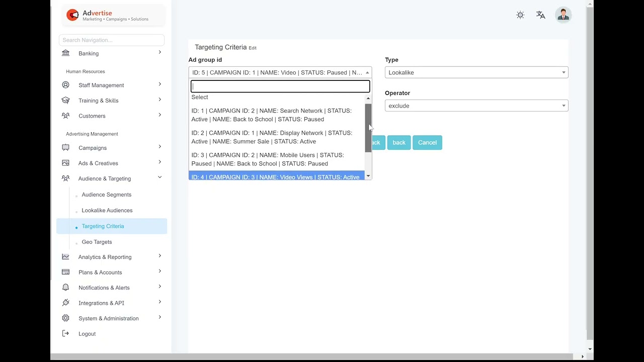Expand Customers chevron

[160, 115]
